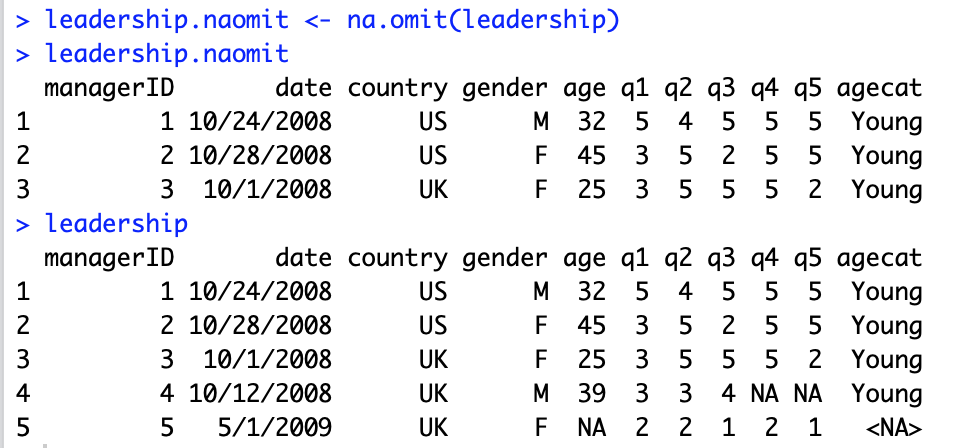Click the NA age value in row 5
Screen dimensions: 970x448
tap(591, 428)
